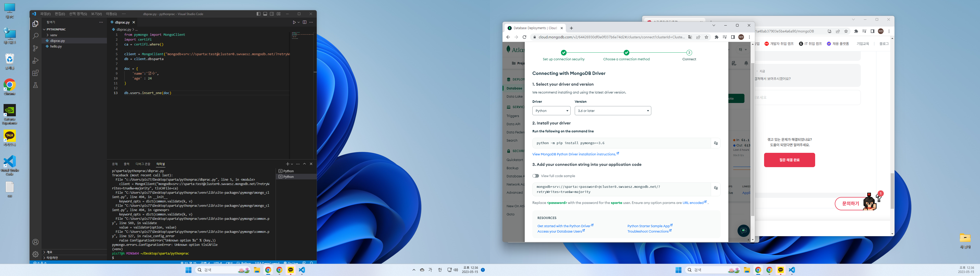The width and height of the screenshot is (980, 276).
Task: Switch to the 문제 panel tab
Action: pyautogui.click(x=115, y=164)
